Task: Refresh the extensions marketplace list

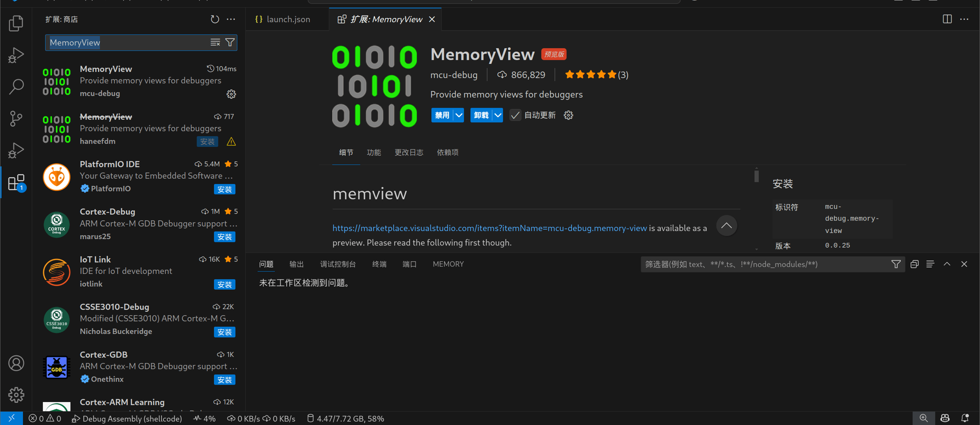Action: 215,19
